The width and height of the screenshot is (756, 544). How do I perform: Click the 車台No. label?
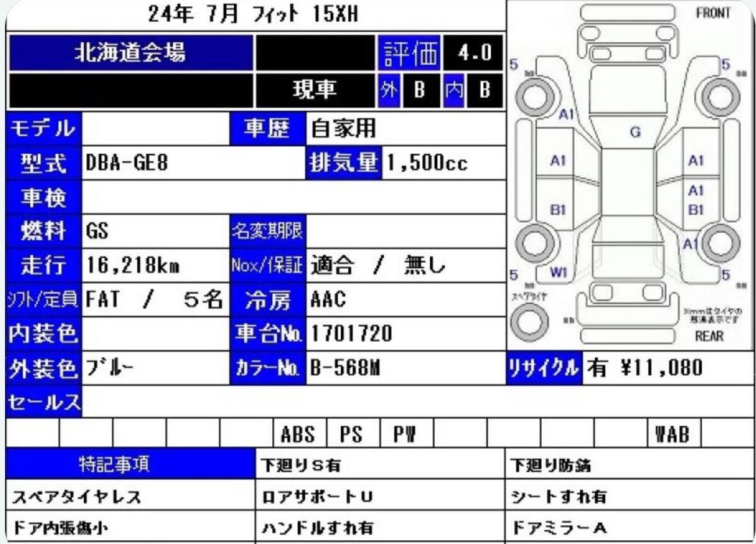[x=268, y=333]
